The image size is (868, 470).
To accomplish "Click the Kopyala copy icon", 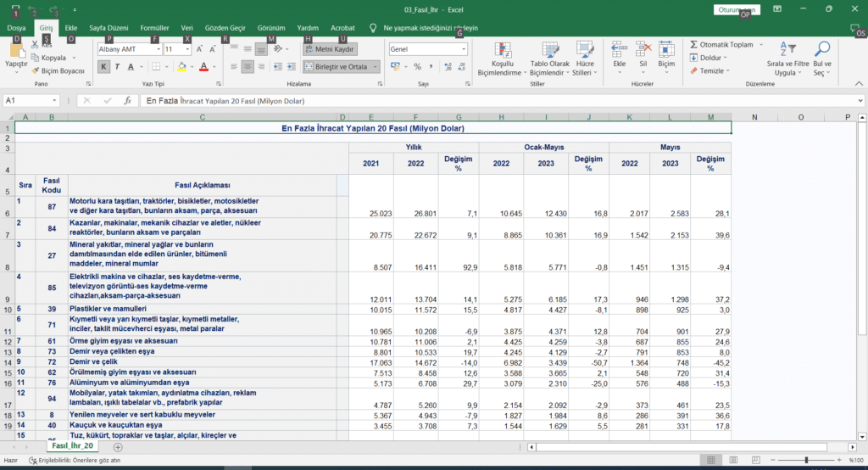I will tap(36, 58).
